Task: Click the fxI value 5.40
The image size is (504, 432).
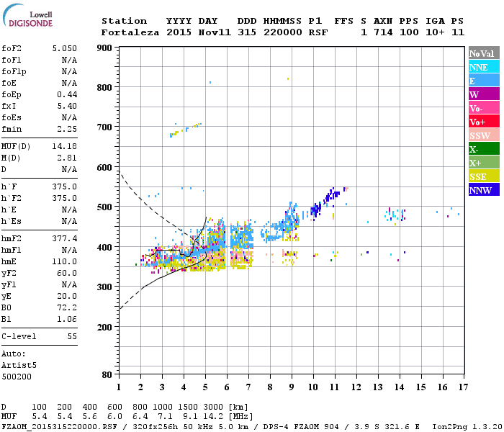Action: (67, 106)
